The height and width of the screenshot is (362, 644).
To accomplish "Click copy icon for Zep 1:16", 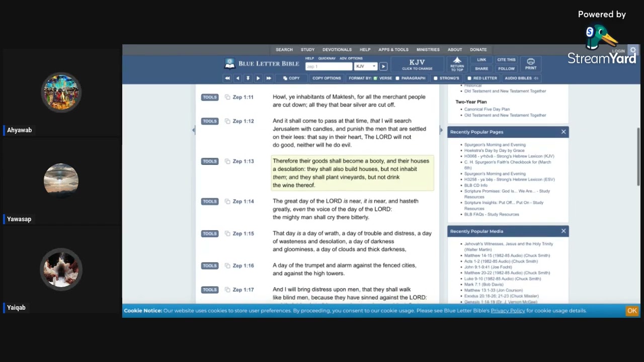I will pos(227,266).
